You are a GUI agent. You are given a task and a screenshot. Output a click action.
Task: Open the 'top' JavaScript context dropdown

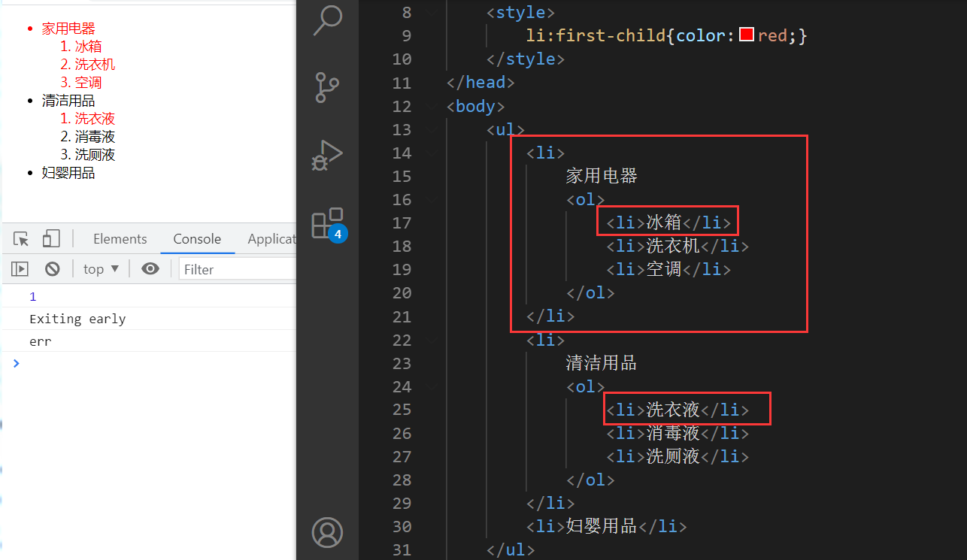click(101, 268)
